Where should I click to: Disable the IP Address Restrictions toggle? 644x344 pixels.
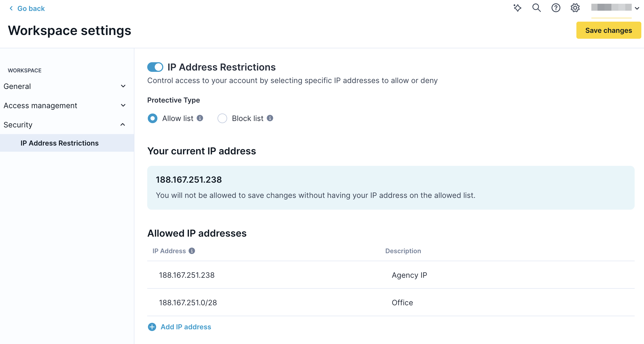click(x=155, y=67)
